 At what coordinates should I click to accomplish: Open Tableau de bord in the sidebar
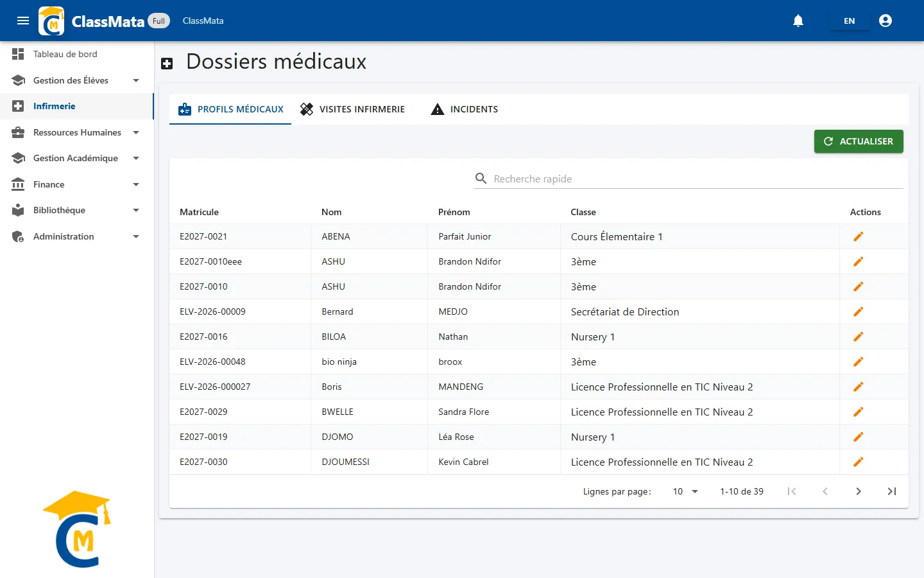(77, 54)
